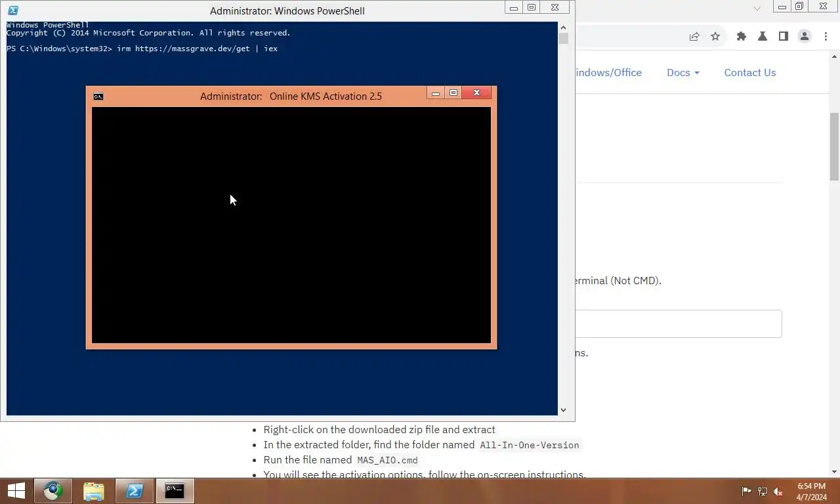This screenshot has width=840, height=504.
Task: Minimize the Chrome browser window
Action: tap(782, 7)
